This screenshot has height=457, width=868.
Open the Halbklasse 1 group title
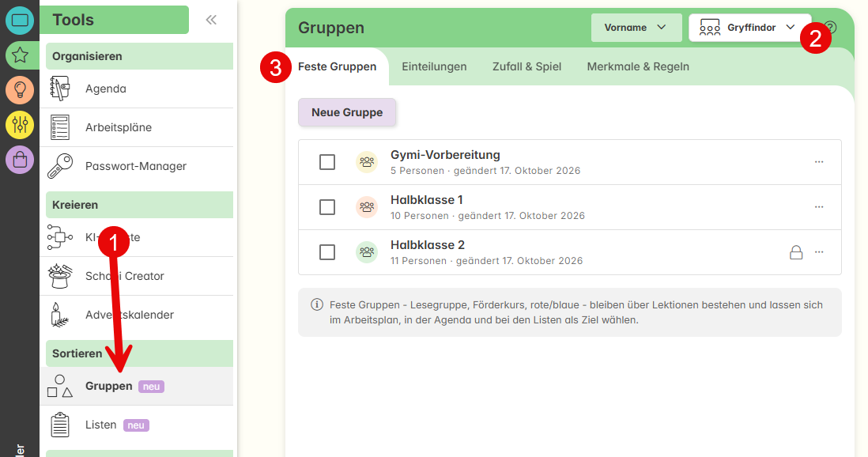[426, 200]
